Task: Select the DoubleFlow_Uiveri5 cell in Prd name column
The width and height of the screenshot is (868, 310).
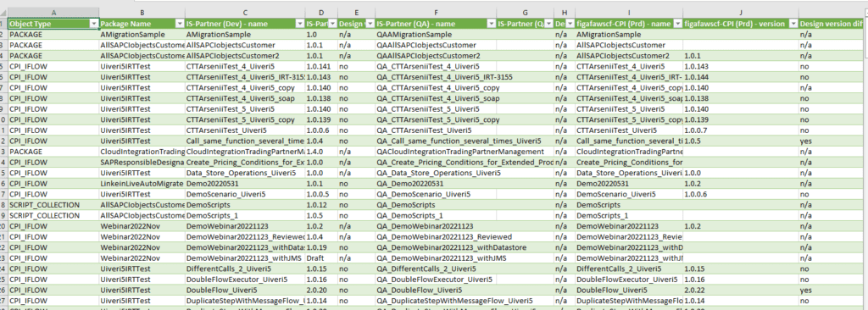Action: click(x=629, y=290)
